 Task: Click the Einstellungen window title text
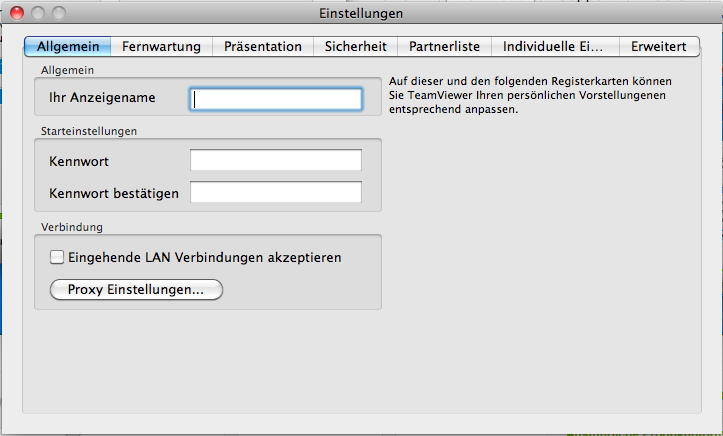(x=361, y=14)
